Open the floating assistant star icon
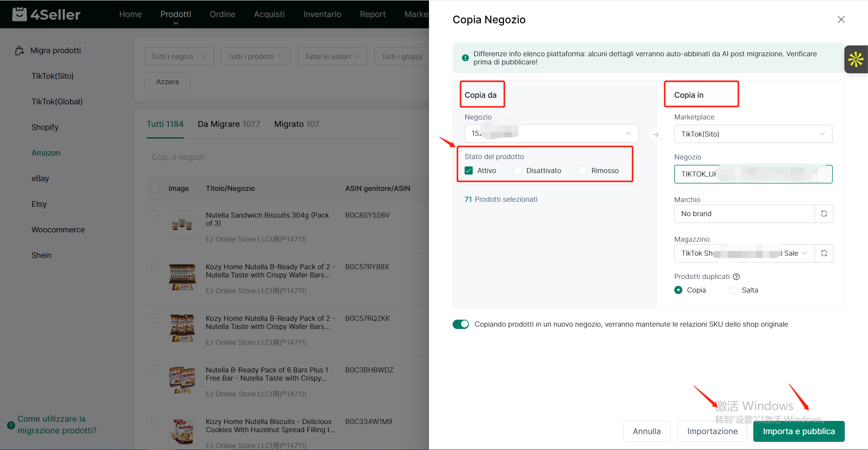 click(x=856, y=59)
